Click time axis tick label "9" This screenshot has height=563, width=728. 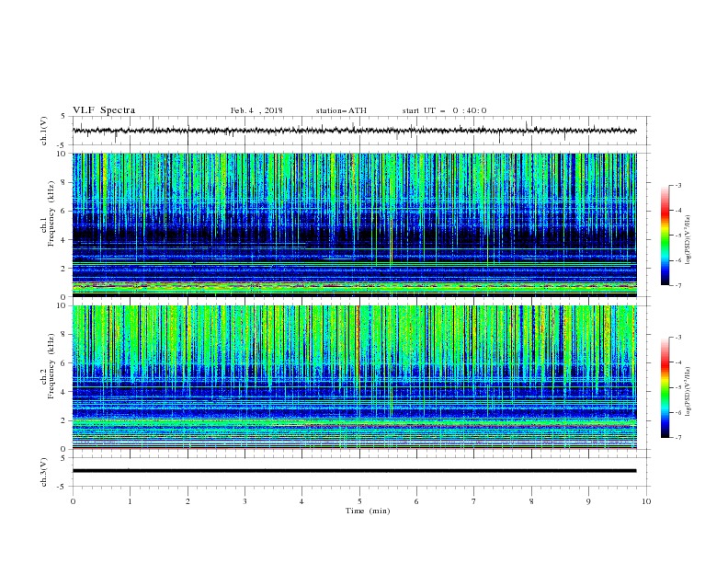pos(588,501)
